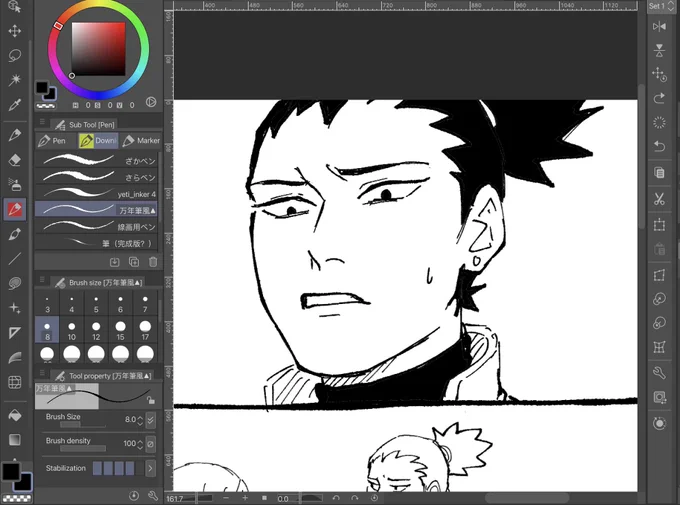Screen dimensions: 680x505
Task: Zoom out with the minus button
Action: point(226,498)
